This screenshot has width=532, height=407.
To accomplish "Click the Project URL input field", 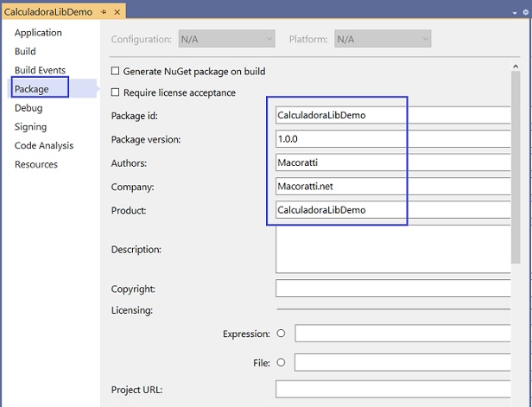I will (x=393, y=389).
